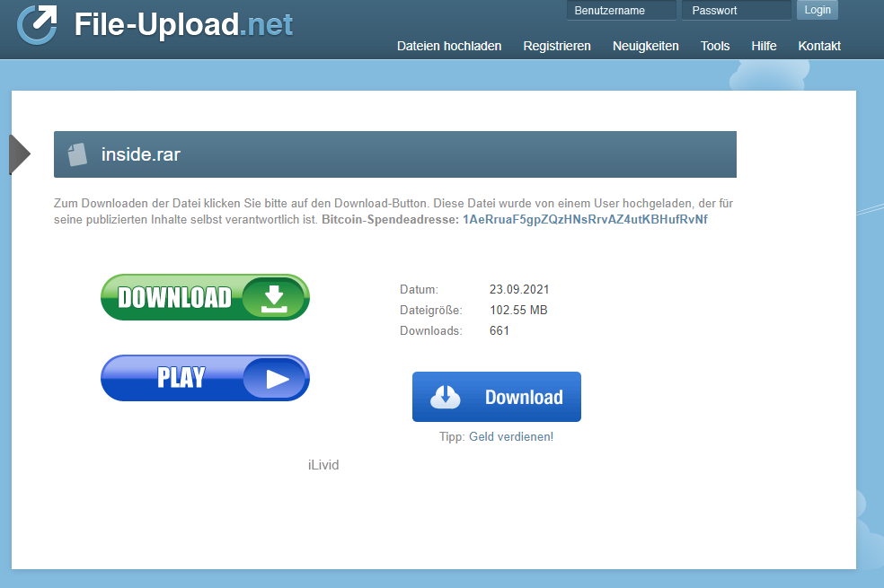Click the Login button

(x=817, y=10)
